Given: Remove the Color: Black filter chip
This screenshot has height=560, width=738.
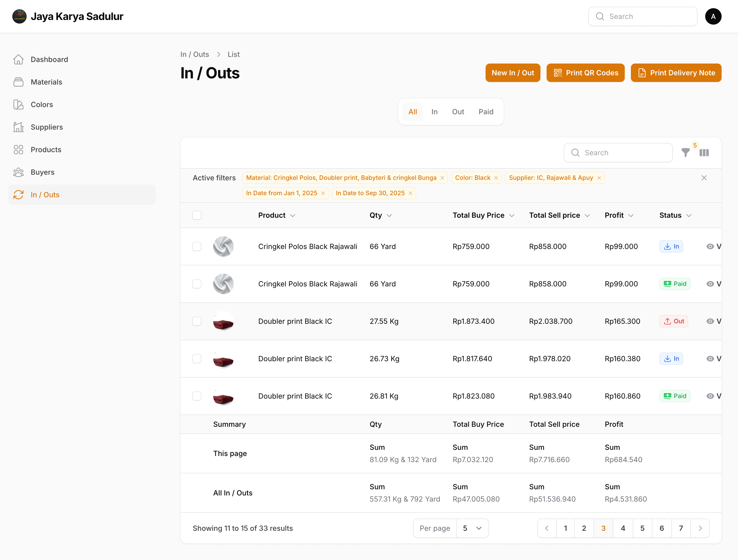Looking at the screenshot, I should (496, 178).
